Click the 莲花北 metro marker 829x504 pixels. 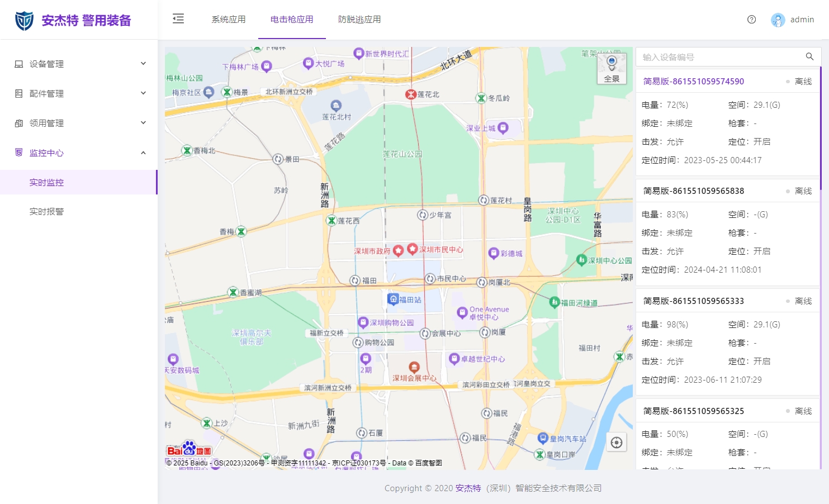[x=411, y=94]
